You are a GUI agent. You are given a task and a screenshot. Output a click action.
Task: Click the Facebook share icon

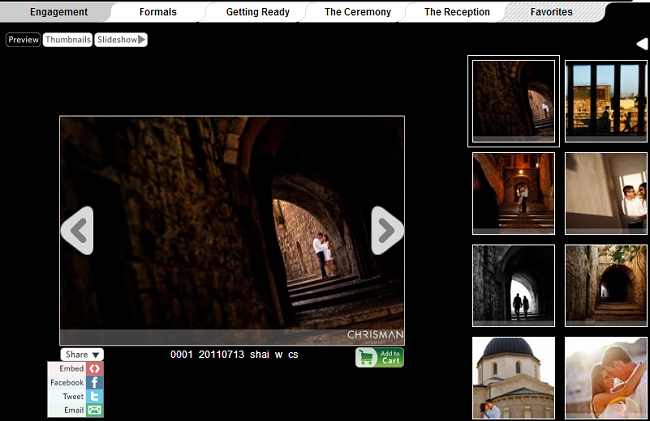pyautogui.click(x=95, y=383)
